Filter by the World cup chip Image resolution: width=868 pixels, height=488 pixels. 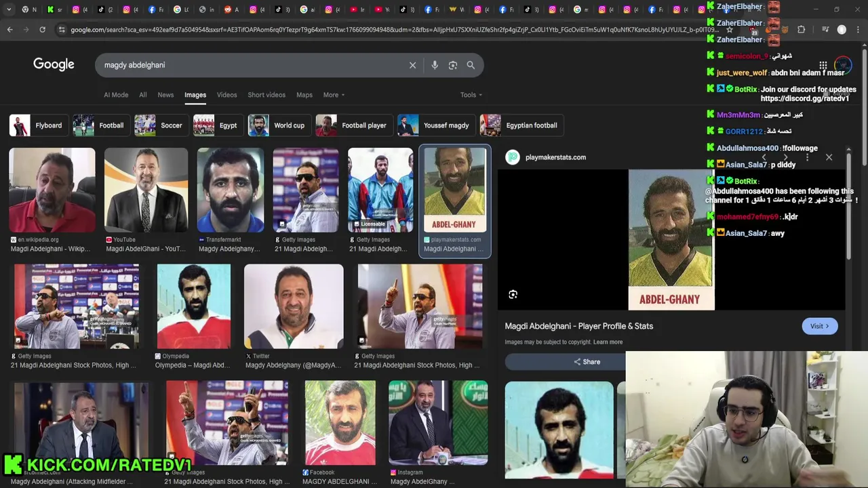click(279, 125)
